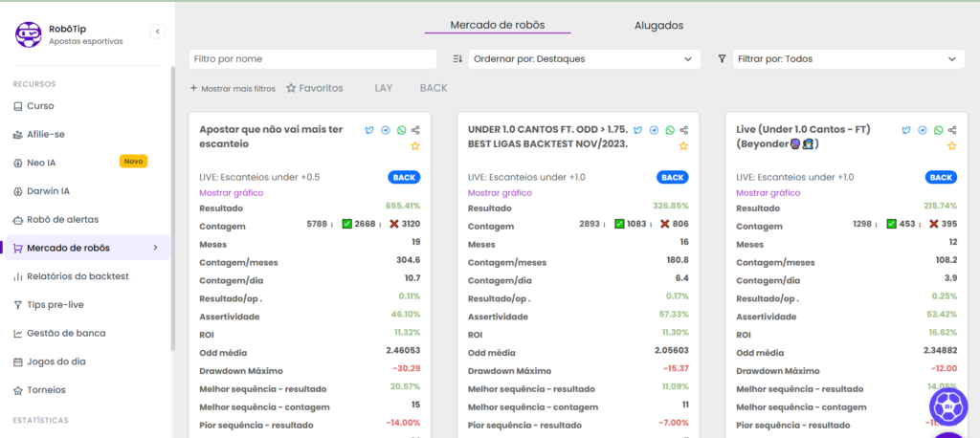Screen dimensions: 980x438
Task: Favorite the first robot with star
Action: pos(415,146)
